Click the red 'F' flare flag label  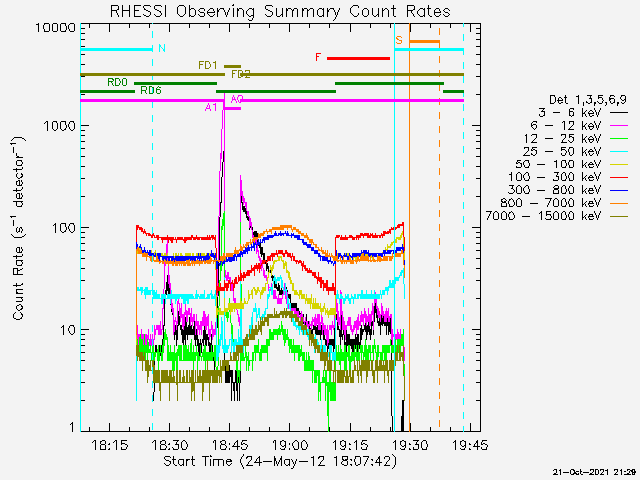[x=318, y=57]
